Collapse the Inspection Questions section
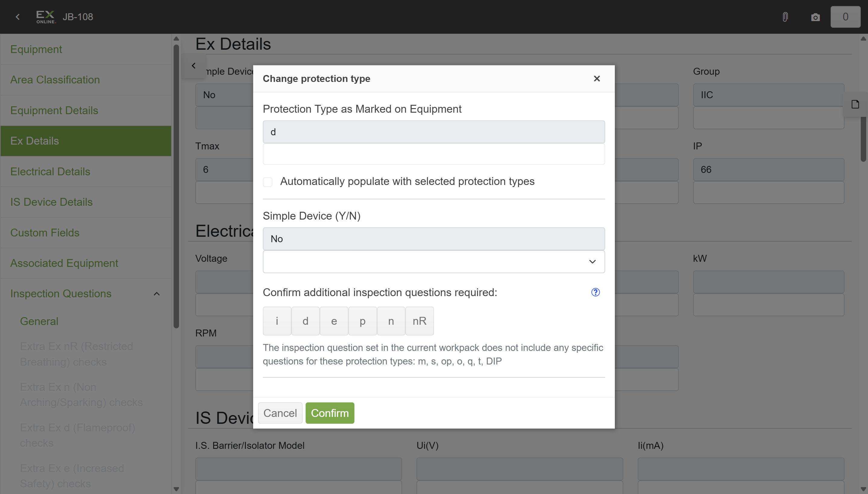This screenshot has width=868, height=494. tap(156, 294)
